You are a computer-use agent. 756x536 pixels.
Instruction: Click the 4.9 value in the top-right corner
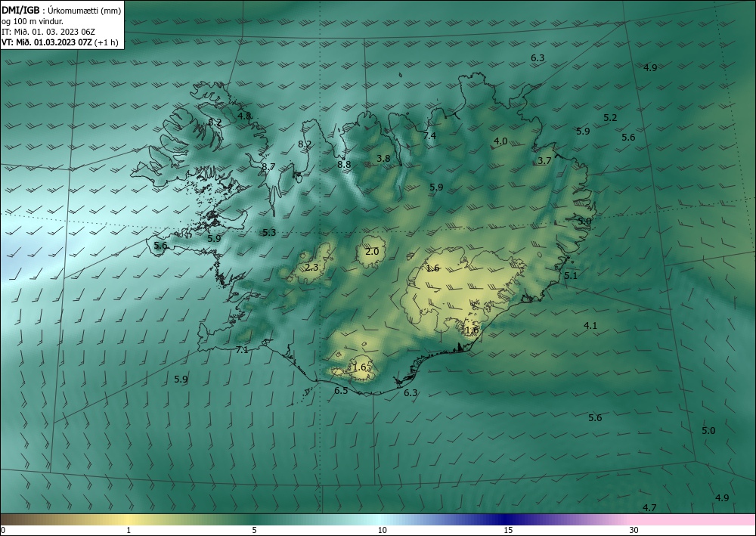point(650,68)
